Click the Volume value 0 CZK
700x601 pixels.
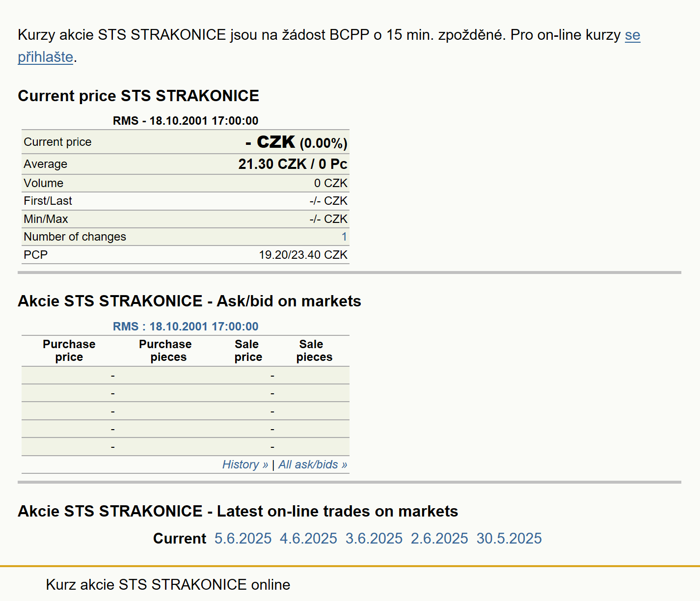coord(330,183)
